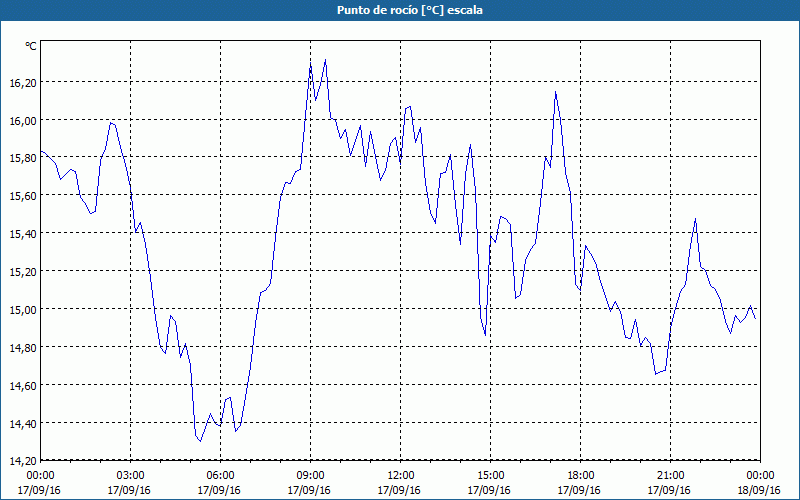The image size is (800, 500).
Task: Select the 15,00 y-axis label
Action: 23,310
